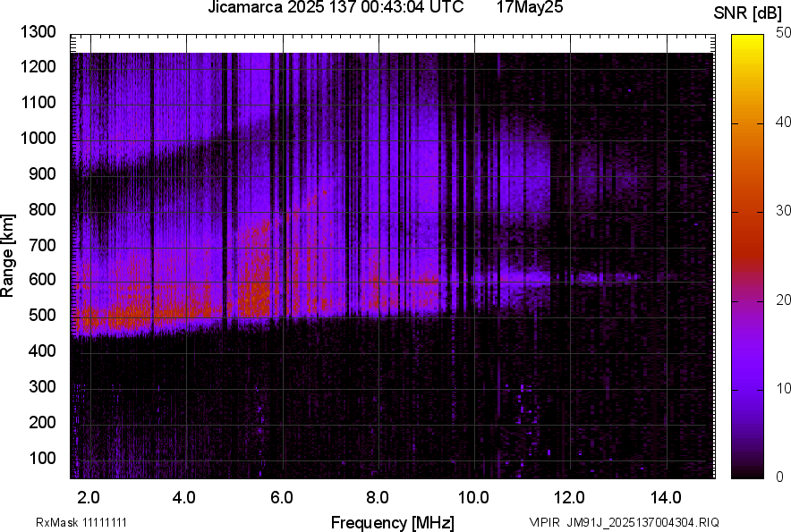Click the SNR [dB] colorbar heading
The width and height of the screenshot is (791, 532).
click(747, 13)
